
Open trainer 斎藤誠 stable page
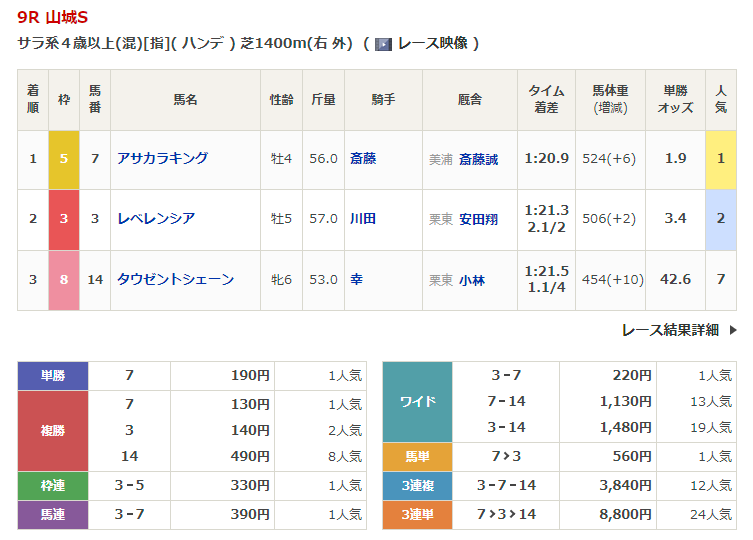pyautogui.click(x=478, y=159)
